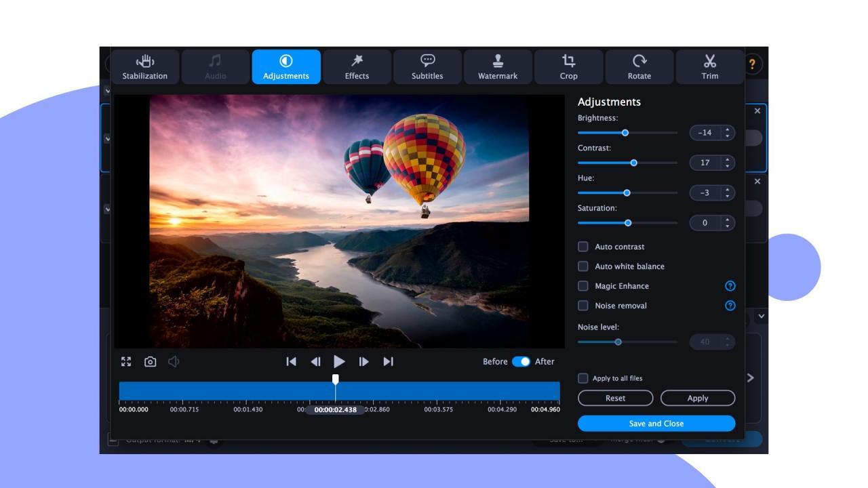This screenshot has height=488, width=868.
Task: Open the Adjustments tab
Action: click(286, 66)
